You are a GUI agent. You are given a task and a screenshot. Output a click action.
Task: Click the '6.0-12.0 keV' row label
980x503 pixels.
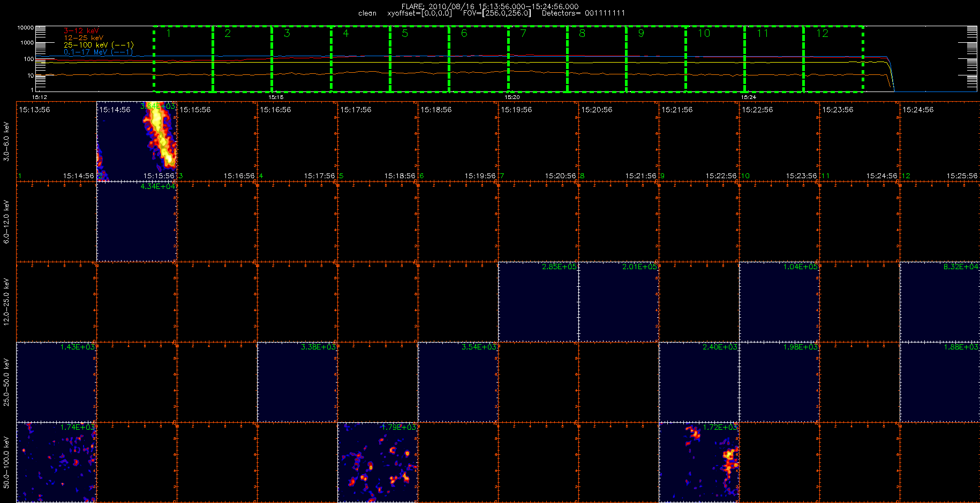[x=6, y=222]
